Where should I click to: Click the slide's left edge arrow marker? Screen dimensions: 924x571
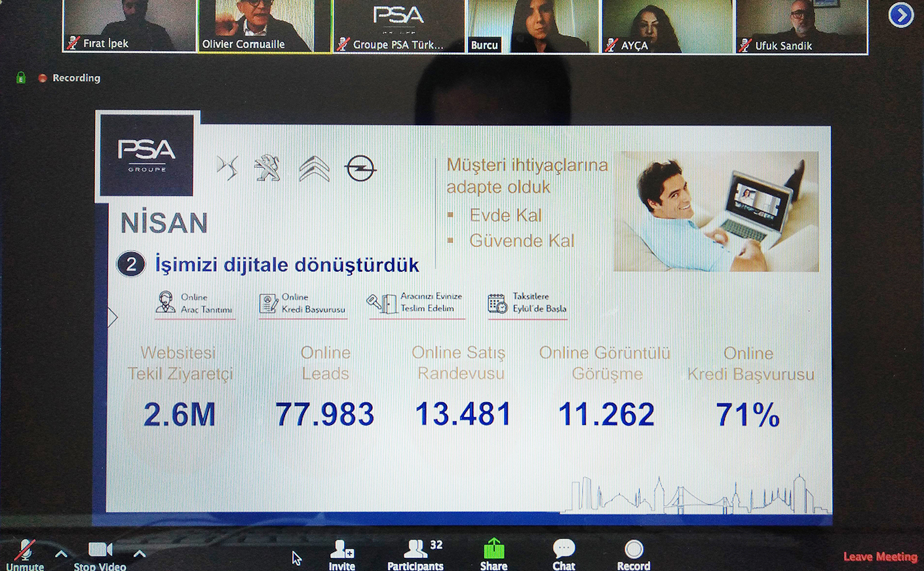pos(112,317)
